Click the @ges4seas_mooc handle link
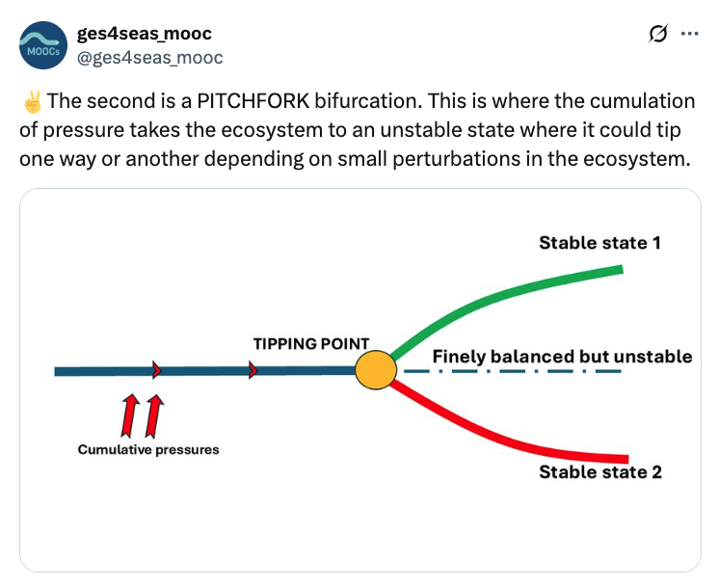The image size is (719, 588). click(149, 58)
